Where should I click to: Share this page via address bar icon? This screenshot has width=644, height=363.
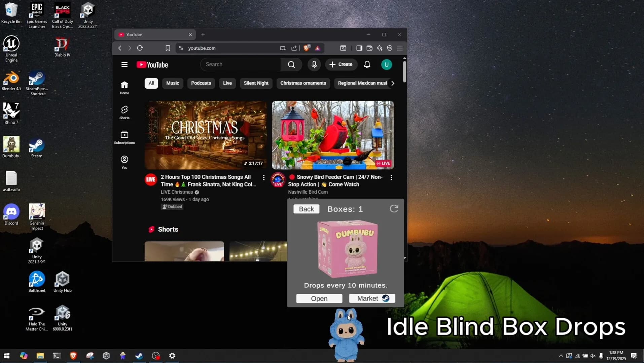[294, 48]
